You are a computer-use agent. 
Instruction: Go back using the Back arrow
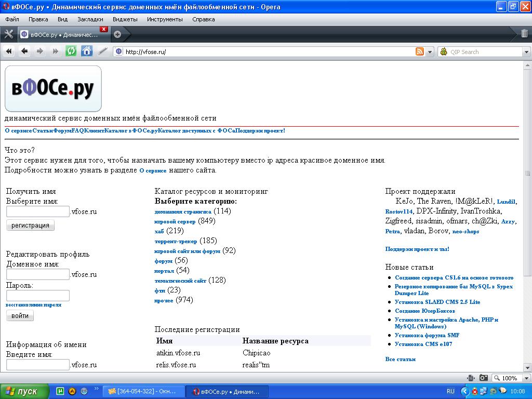coord(24,51)
